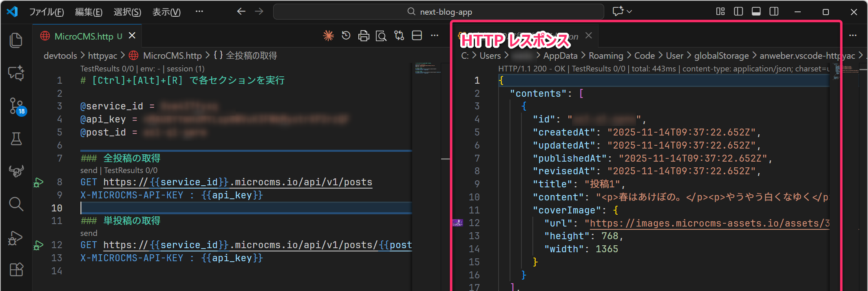Toggle the secondary side bar visibility
This screenshot has width=868, height=291.
point(773,11)
